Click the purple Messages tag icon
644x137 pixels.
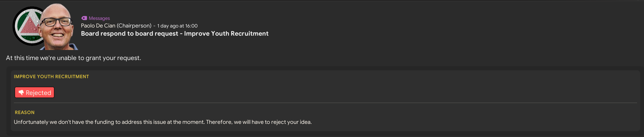pos(84,18)
